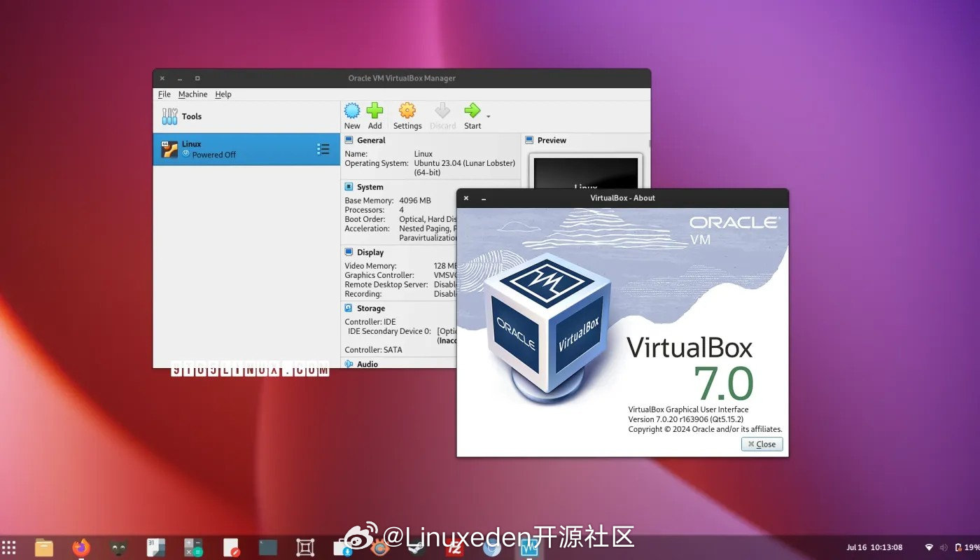Screen dimensions: 980x560
Task: Click 'Processors:' label in System section
Action: 364,210
